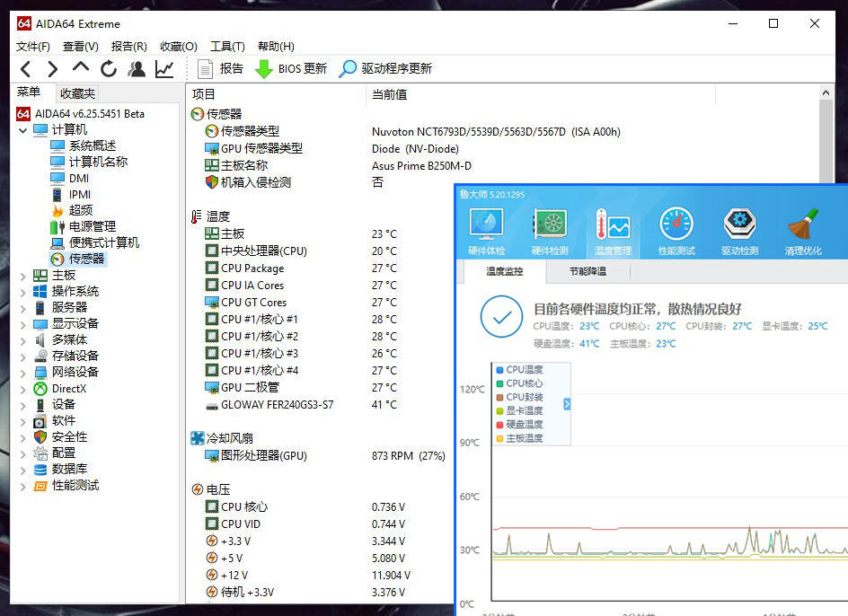Select the 性能测试 performance test icon

point(676,229)
